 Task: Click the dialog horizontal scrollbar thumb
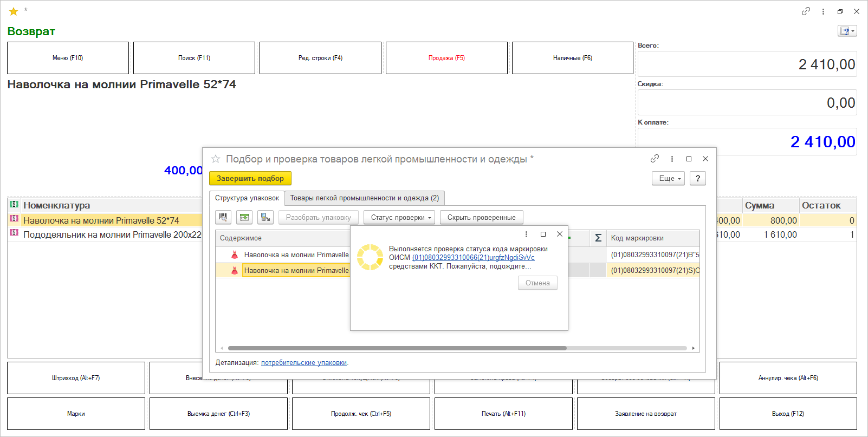(397, 348)
